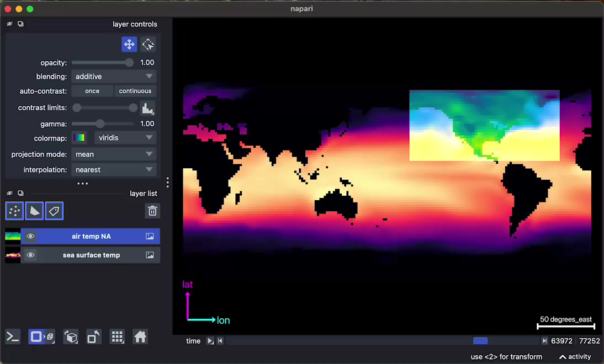The height and width of the screenshot is (364, 604).
Task: Click the 'use <2> for transform' status text
Action: pos(506,357)
